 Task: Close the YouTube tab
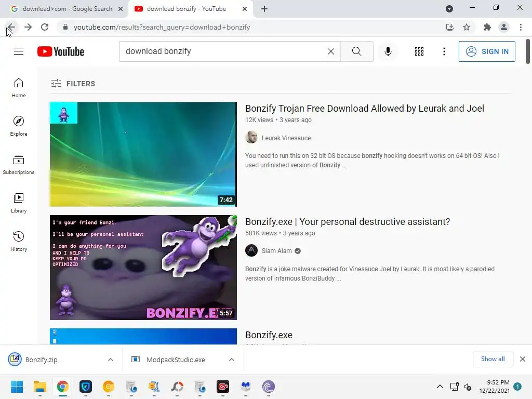(x=245, y=9)
